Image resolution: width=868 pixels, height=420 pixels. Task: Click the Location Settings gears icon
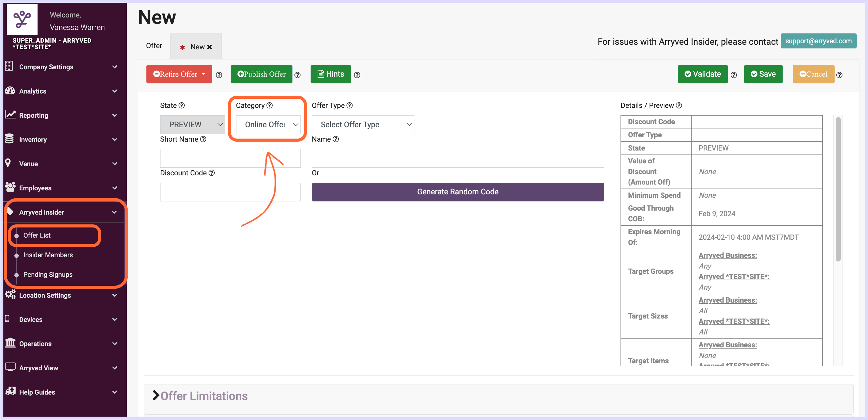click(x=10, y=294)
